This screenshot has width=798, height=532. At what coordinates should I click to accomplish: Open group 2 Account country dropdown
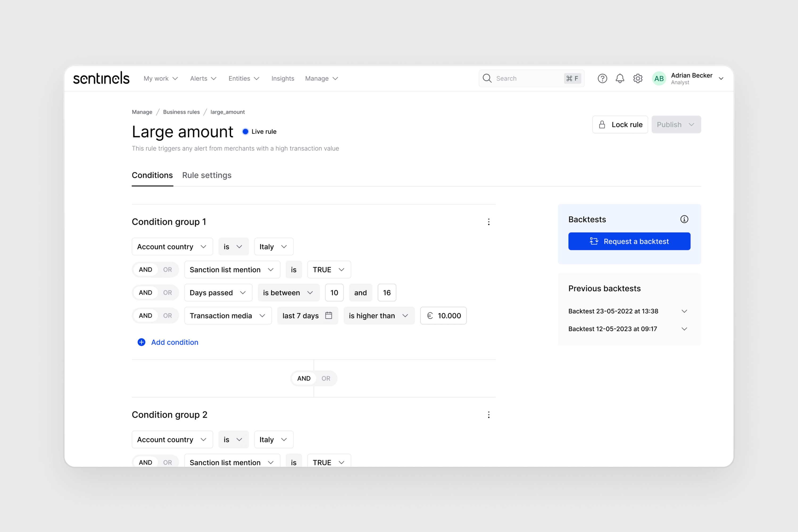(x=172, y=439)
